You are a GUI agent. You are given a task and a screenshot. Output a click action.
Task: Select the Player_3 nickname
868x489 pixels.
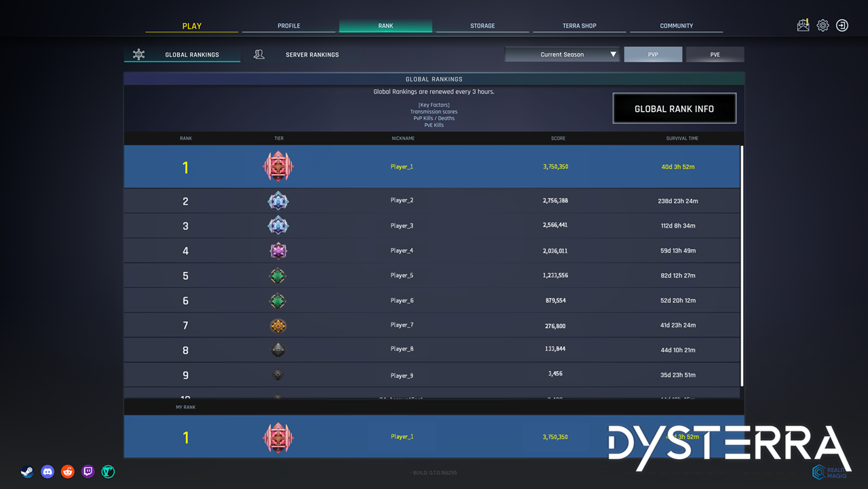402,225
